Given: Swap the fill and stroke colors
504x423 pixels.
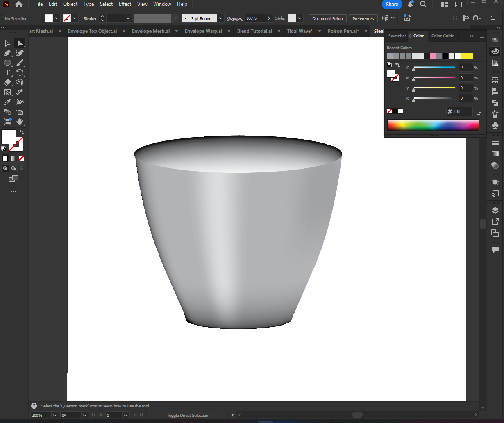Looking at the screenshot, I should point(21,132).
